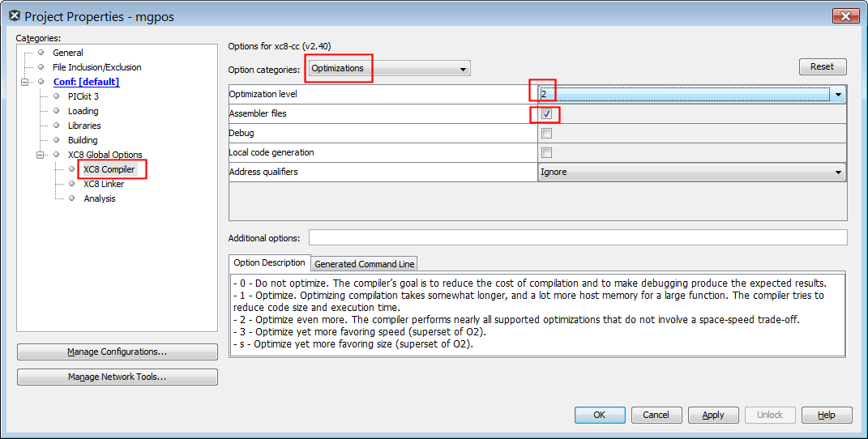Open the Option categories dropdown

pos(388,70)
